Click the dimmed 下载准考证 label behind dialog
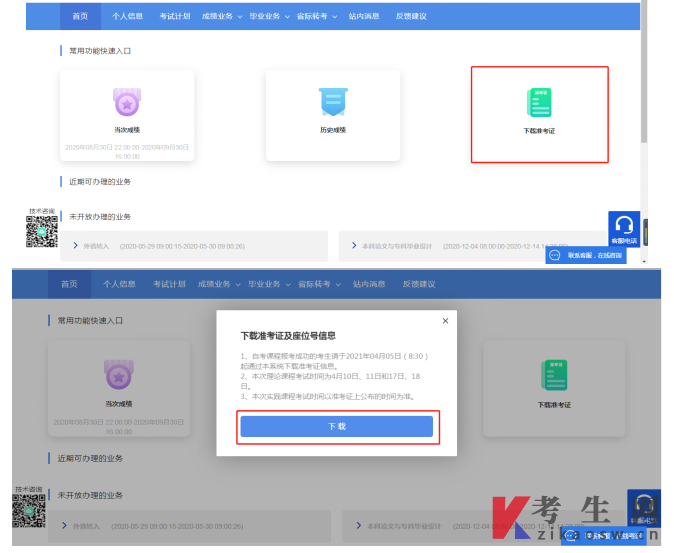Viewport: 674px width, 553px height. pos(554,405)
